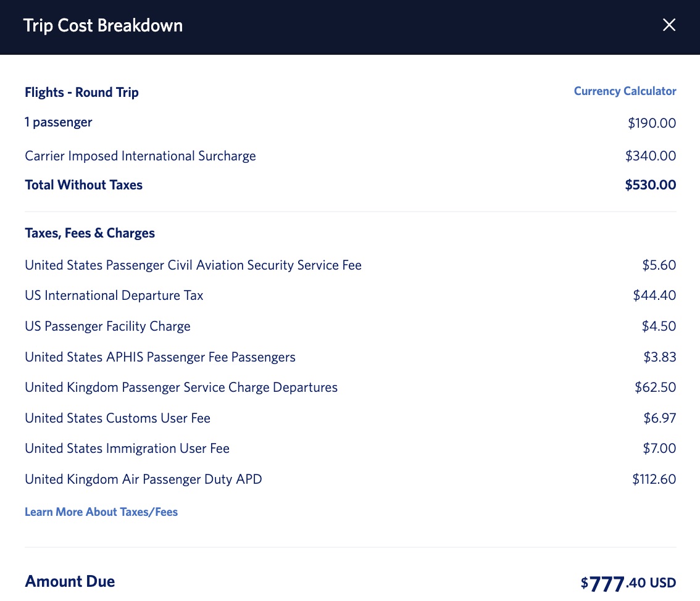Viewport: 700px width, 601px height.
Task: Select the US Passenger Facility Charge row
Action: tap(107, 326)
